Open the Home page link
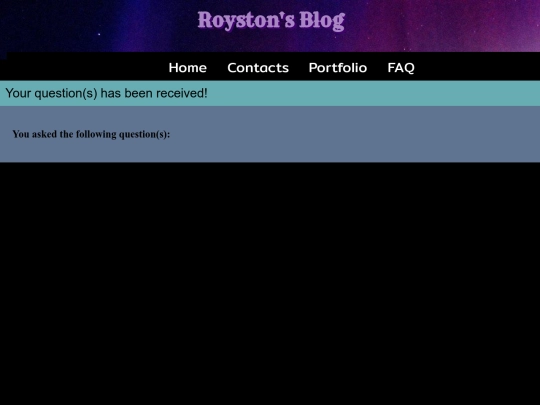Screen dimensions: 540x405 click(x=188, y=68)
